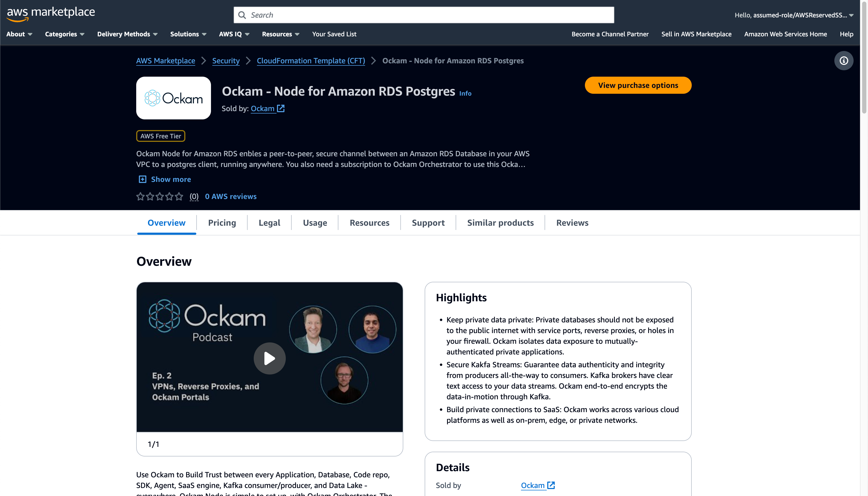Screen dimensions: 868x496
Task: Click the play button on Ockam Podcast video
Action: (269, 358)
